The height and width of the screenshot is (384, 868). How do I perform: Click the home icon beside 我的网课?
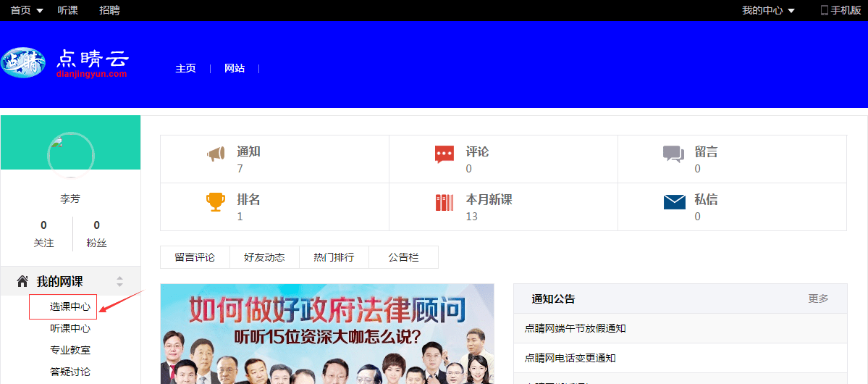click(22, 281)
